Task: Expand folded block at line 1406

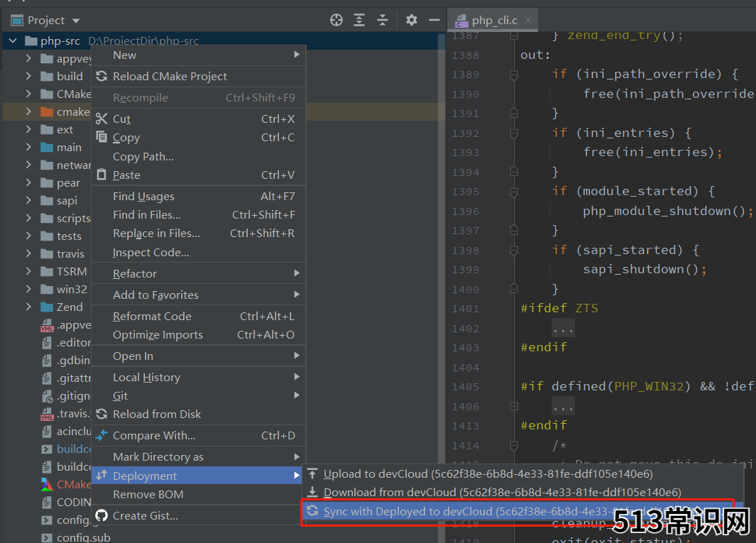Action: [x=514, y=407]
